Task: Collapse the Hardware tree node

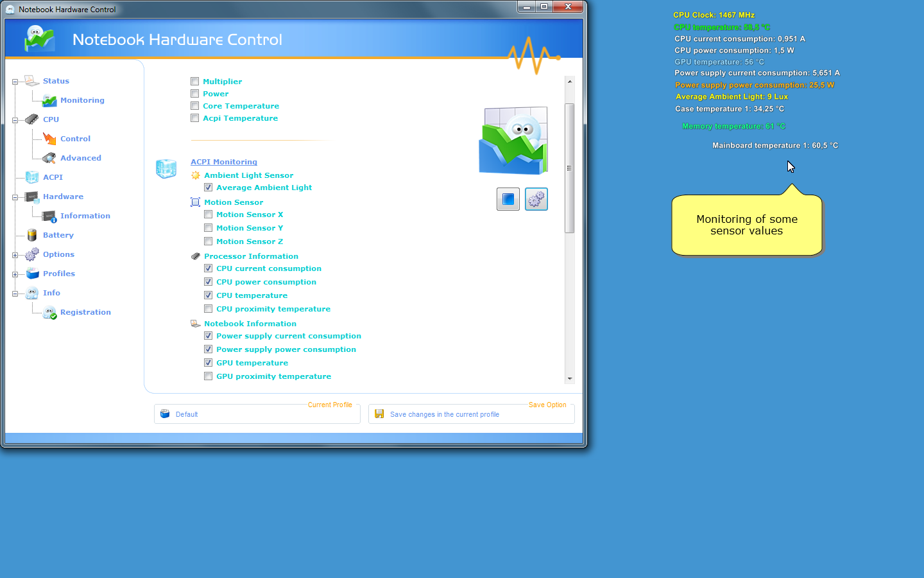Action: coord(15,197)
